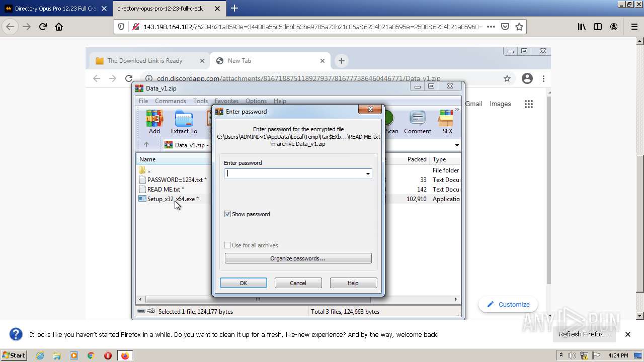Open the password history dropdown arrow

pos(368,174)
